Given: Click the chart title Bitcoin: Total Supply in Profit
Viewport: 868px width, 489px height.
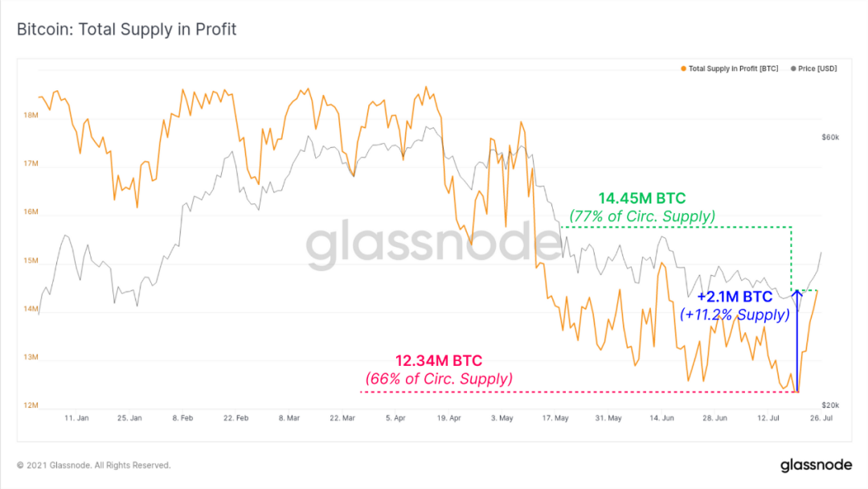Looking at the screenshot, I should pos(127,29).
